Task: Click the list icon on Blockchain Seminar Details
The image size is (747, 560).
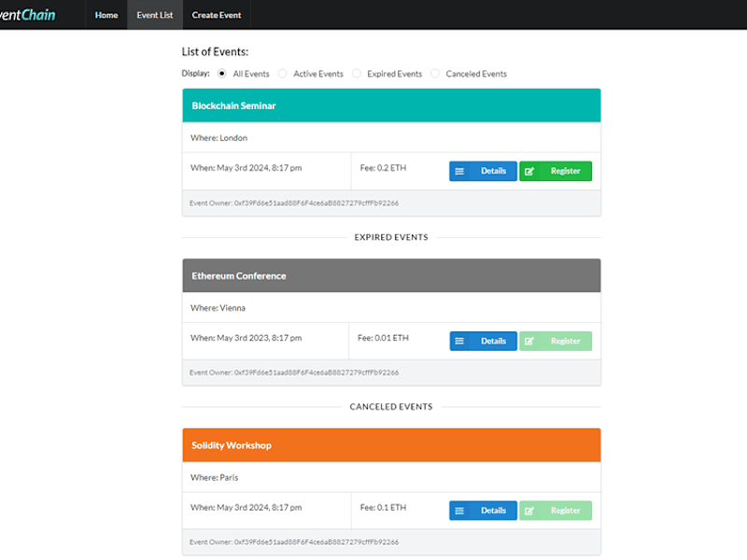Action: [x=459, y=171]
